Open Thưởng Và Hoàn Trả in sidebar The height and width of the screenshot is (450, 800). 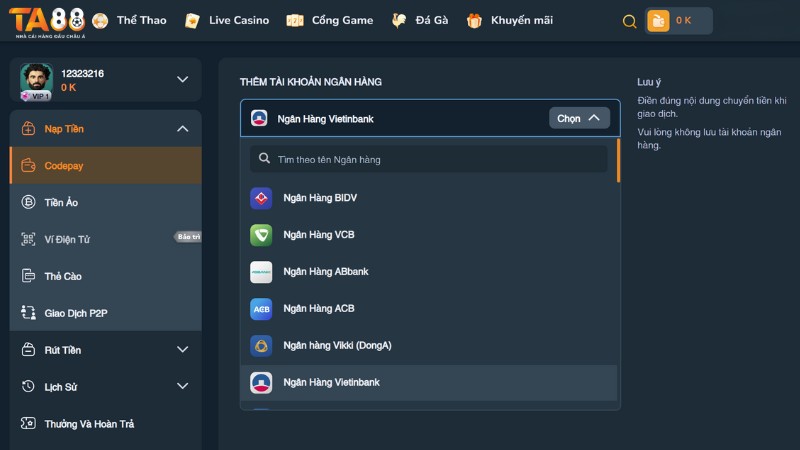click(x=106, y=423)
